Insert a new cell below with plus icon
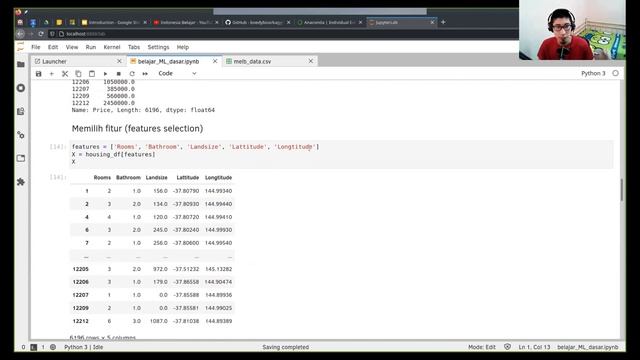The image size is (640, 360). tap(51, 73)
